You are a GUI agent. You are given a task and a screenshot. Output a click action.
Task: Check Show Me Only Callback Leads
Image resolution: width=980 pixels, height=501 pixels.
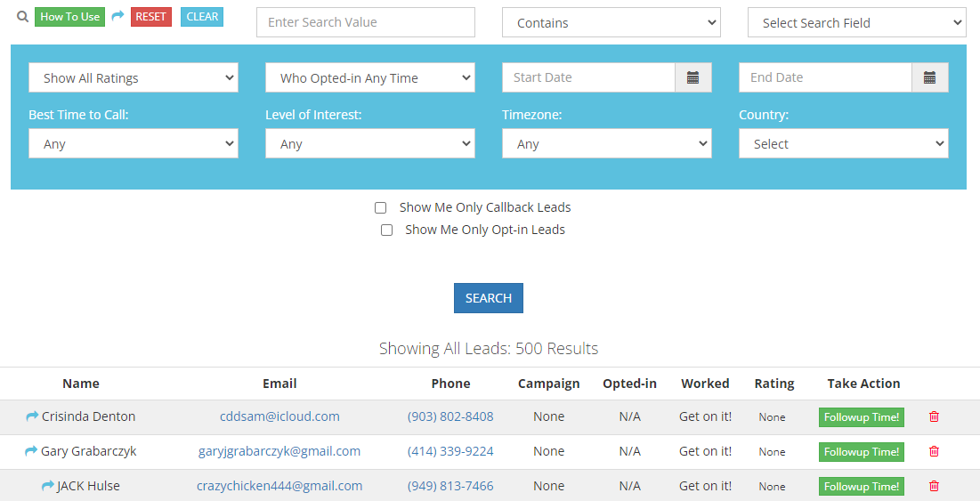tap(381, 207)
